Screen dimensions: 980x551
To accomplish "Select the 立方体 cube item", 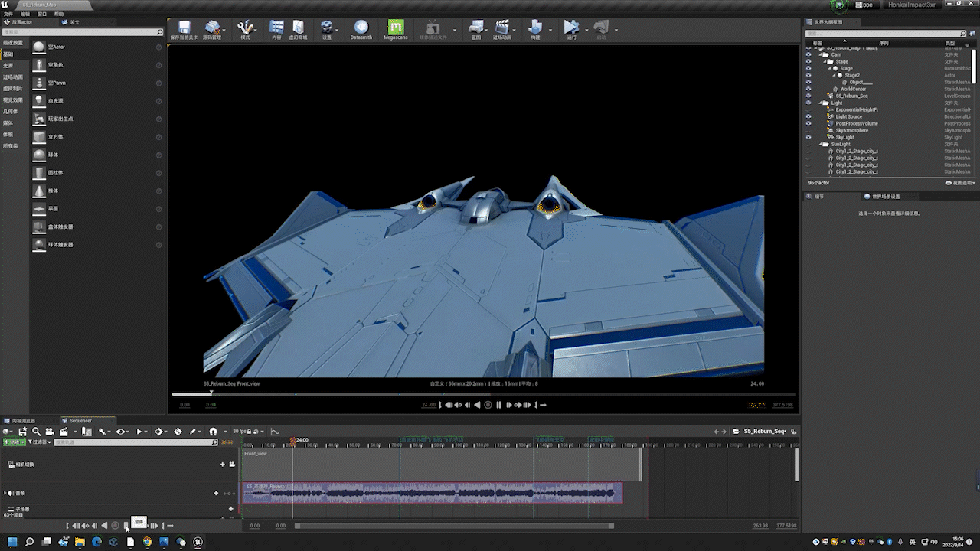I will pyautogui.click(x=97, y=137).
